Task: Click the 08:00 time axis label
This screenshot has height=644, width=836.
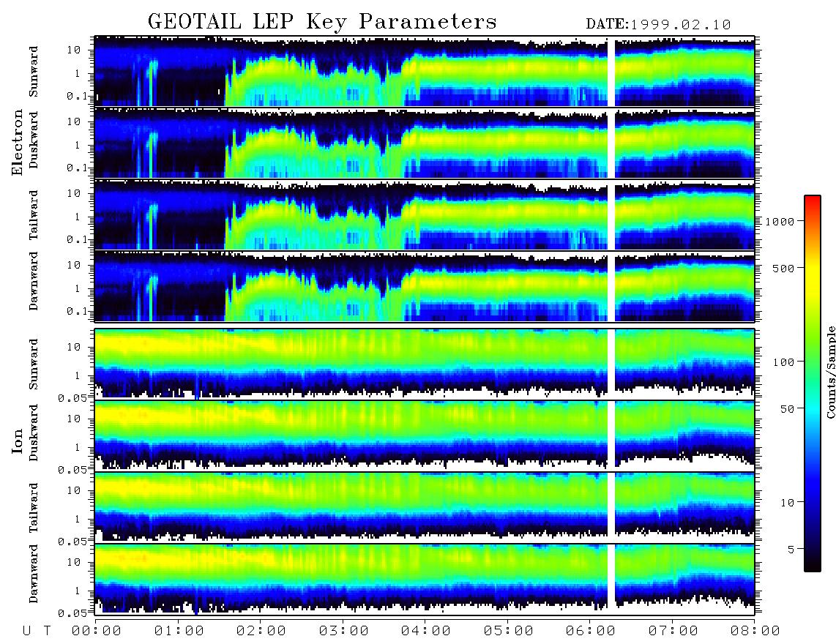Action: click(x=755, y=632)
